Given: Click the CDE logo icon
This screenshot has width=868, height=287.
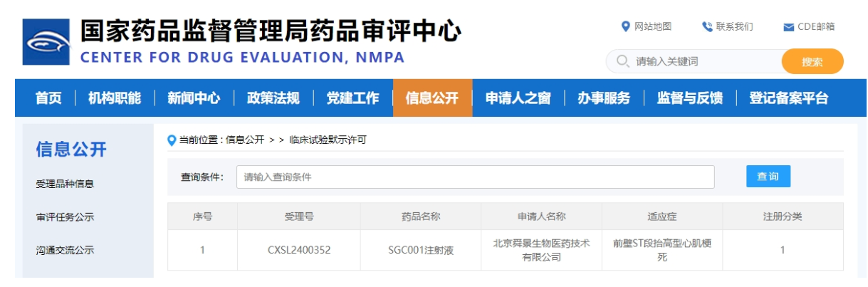Looking at the screenshot, I should [46, 42].
